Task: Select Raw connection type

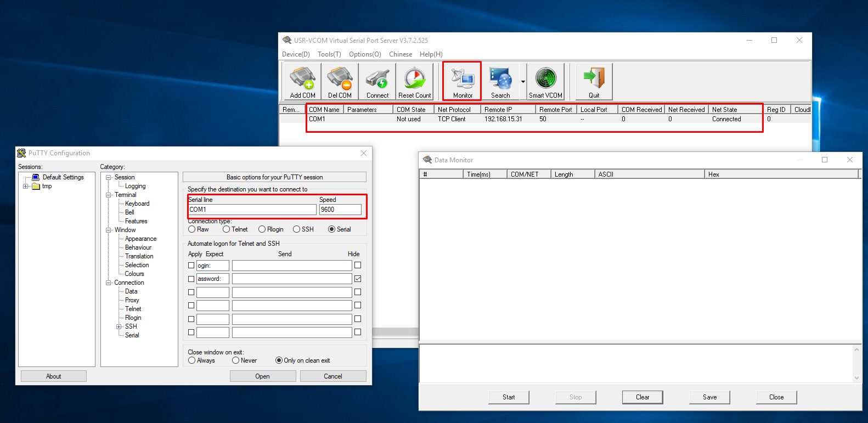Action: (192, 229)
